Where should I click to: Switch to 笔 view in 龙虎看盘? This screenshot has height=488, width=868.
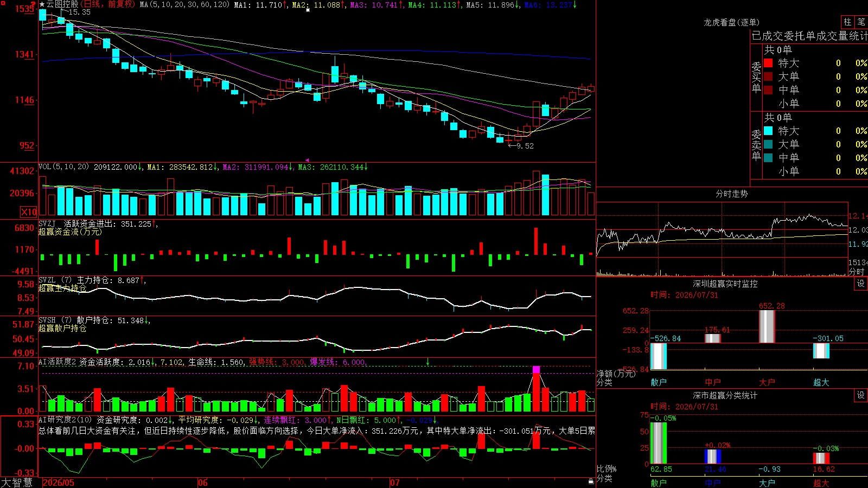(x=861, y=22)
